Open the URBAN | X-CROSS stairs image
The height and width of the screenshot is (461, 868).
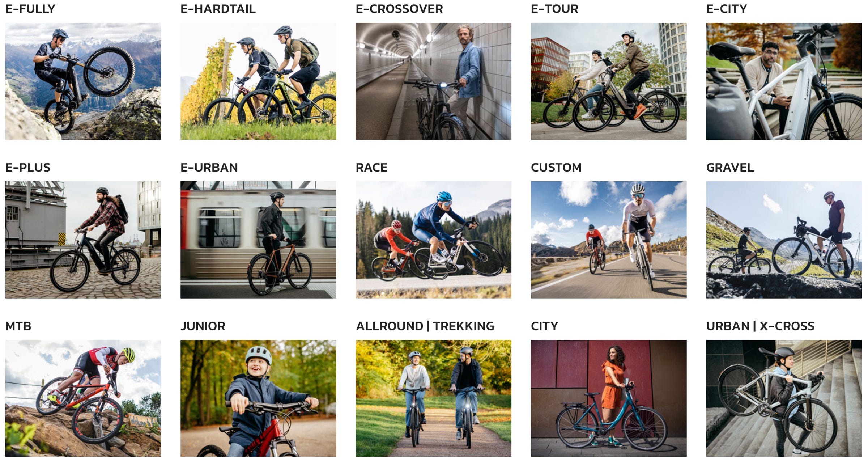784,398
